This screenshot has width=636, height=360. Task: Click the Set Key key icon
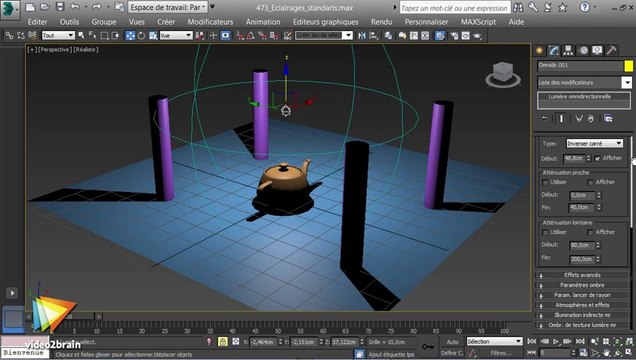(428, 347)
